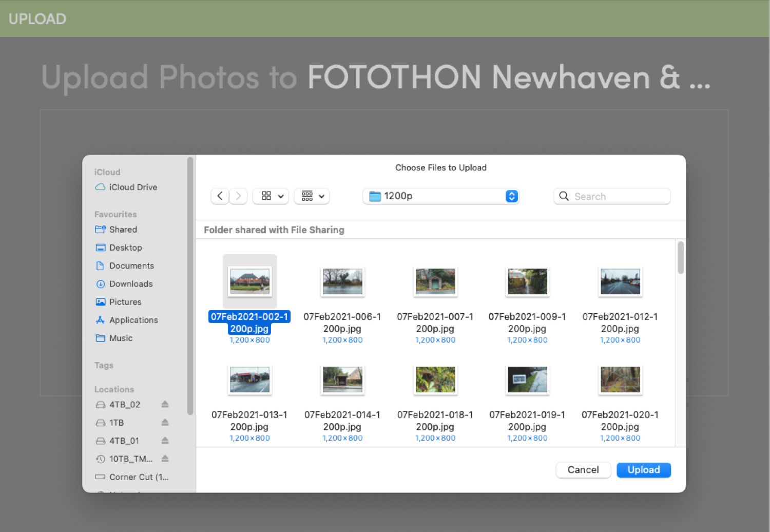Cancel the file selection dialog

click(583, 470)
